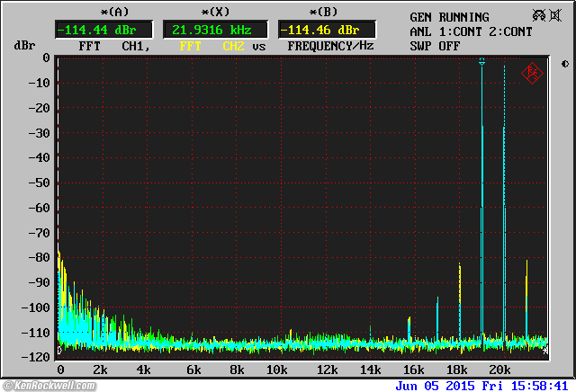Click the FFT CH1 trace label

coord(108,45)
